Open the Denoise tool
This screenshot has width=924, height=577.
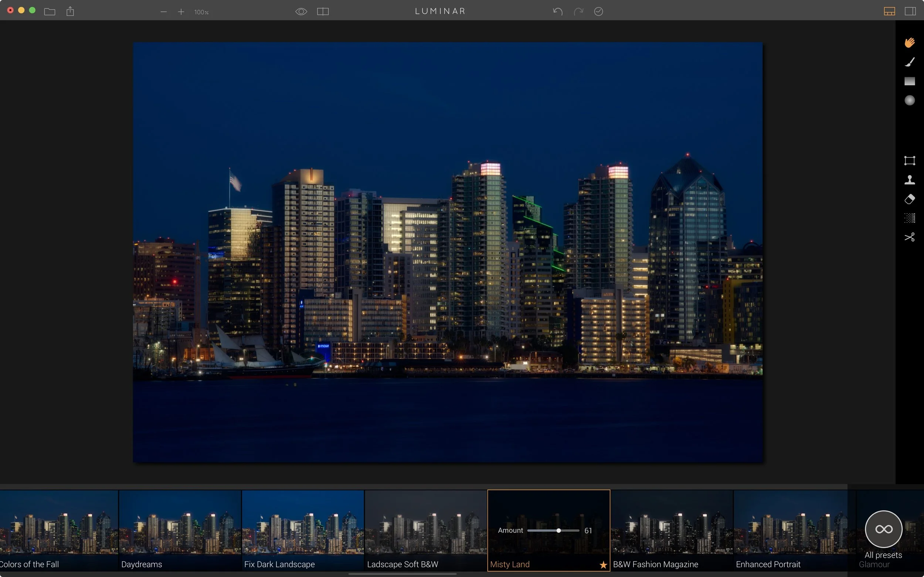tap(910, 218)
